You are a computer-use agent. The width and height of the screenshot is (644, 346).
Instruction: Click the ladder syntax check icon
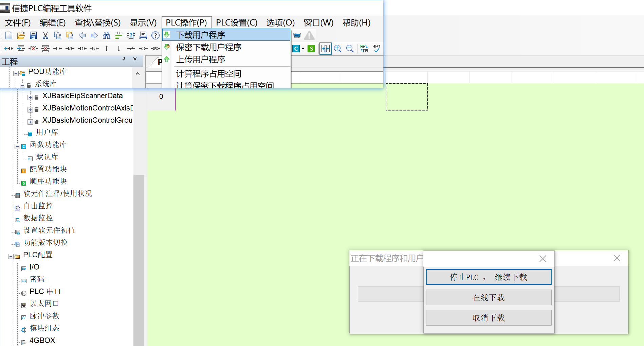(x=376, y=49)
